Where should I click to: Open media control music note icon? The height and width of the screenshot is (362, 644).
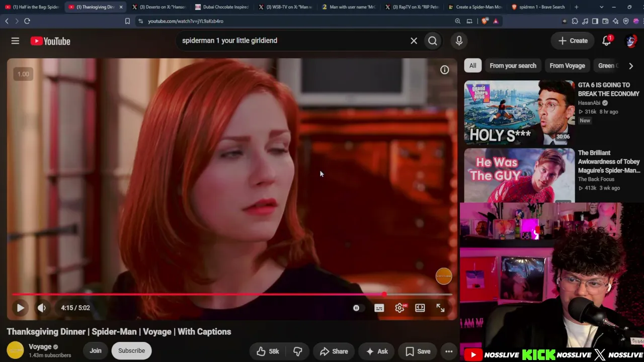(x=585, y=21)
